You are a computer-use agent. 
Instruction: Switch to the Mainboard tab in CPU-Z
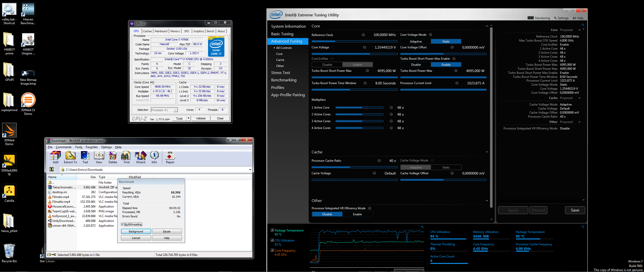pyautogui.click(x=161, y=31)
